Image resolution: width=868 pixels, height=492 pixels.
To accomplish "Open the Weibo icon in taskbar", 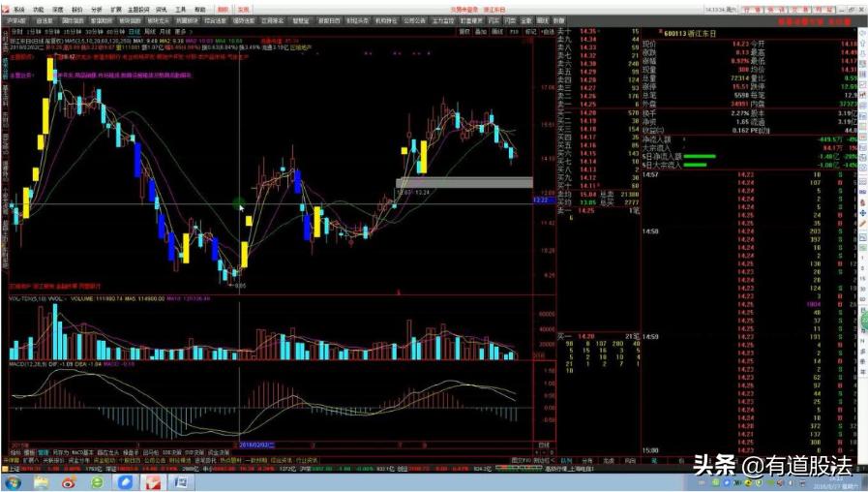I will click(69, 482).
